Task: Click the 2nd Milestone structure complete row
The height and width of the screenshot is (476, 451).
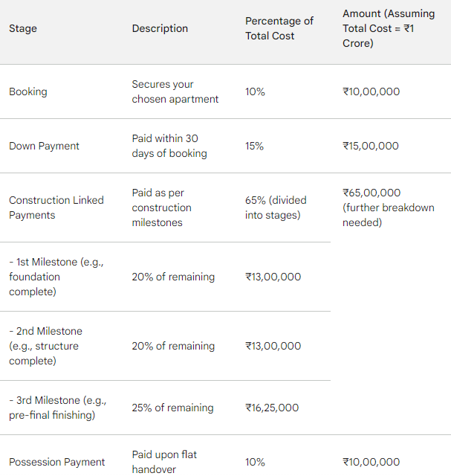Action: click(x=165, y=346)
